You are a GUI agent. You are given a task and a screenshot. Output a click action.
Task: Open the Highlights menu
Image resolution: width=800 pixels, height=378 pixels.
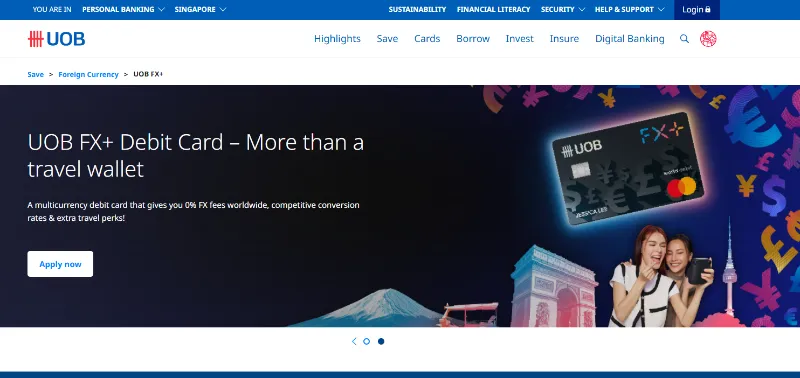[337, 39]
